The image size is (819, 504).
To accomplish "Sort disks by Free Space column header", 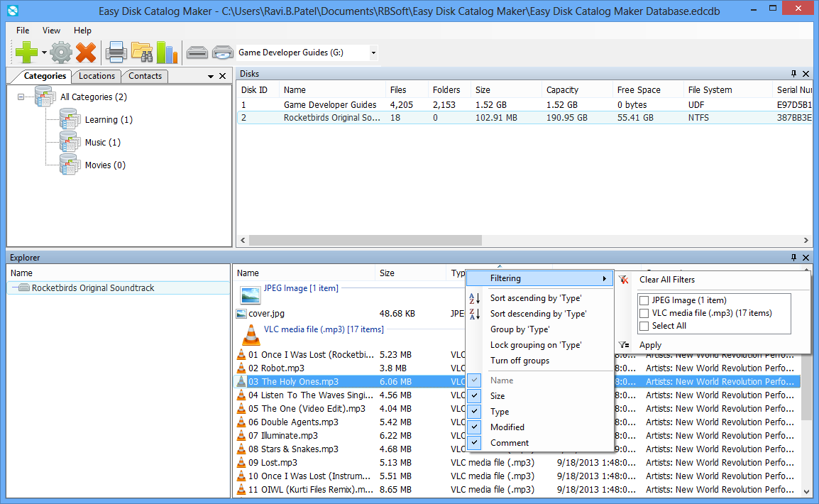I will (648, 90).
